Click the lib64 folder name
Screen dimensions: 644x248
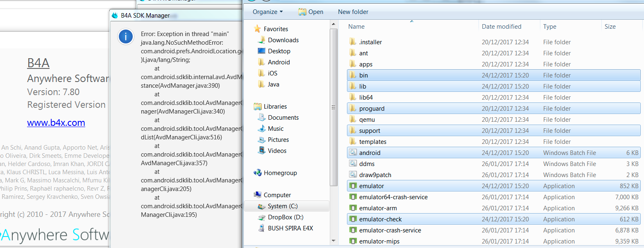(366, 97)
